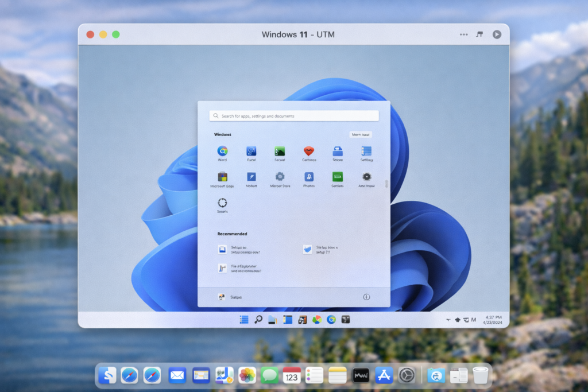The height and width of the screenshot is (392, 588).
Task: Open the Microsoft Store app
Action: [x=280, y=178]
